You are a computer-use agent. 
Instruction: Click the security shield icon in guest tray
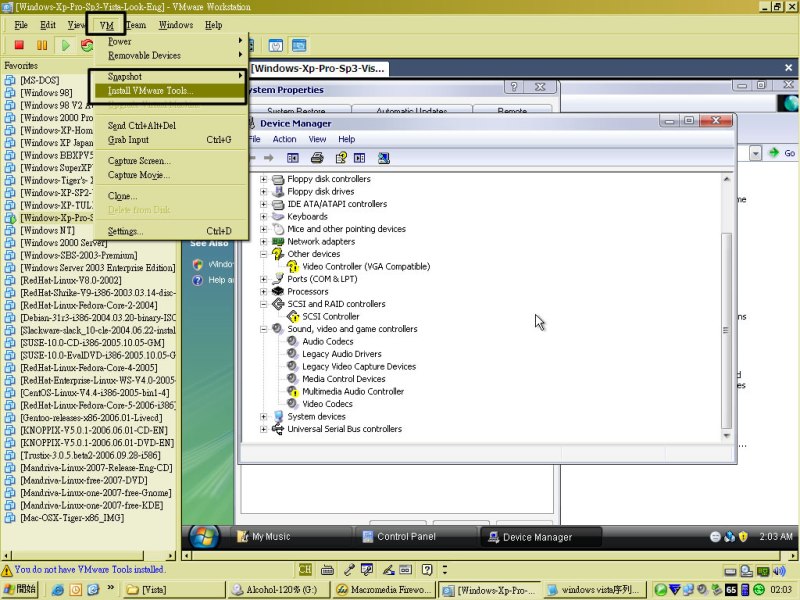point(743,537)
